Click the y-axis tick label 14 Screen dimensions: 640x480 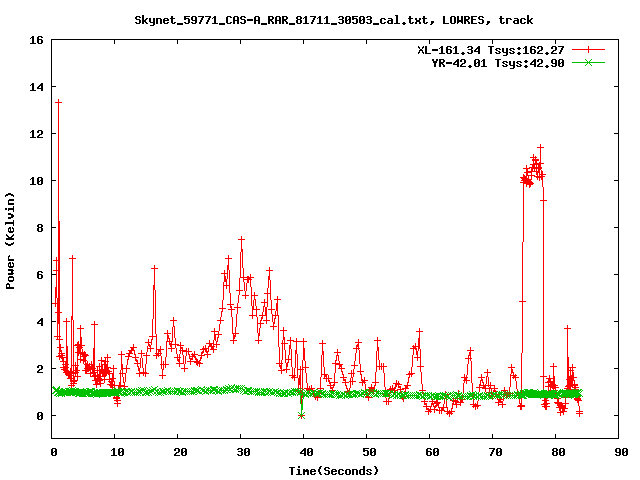(36, 87)
